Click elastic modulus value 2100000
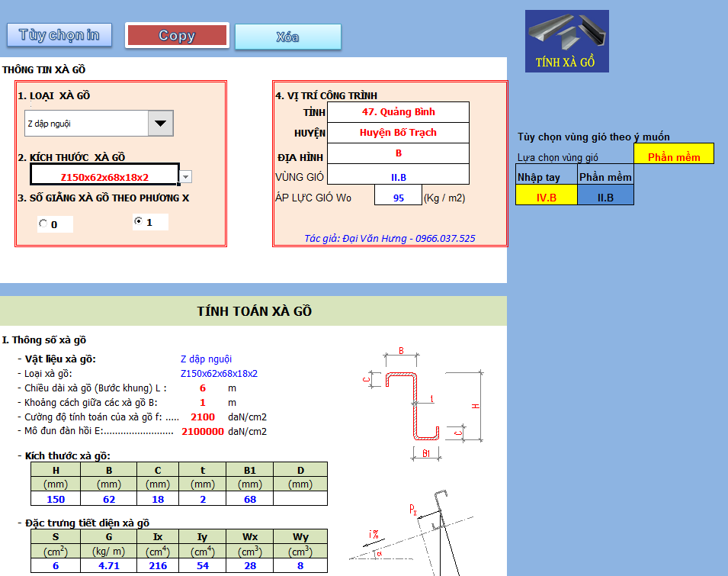 pyautogui.click(x=203, y=432)
